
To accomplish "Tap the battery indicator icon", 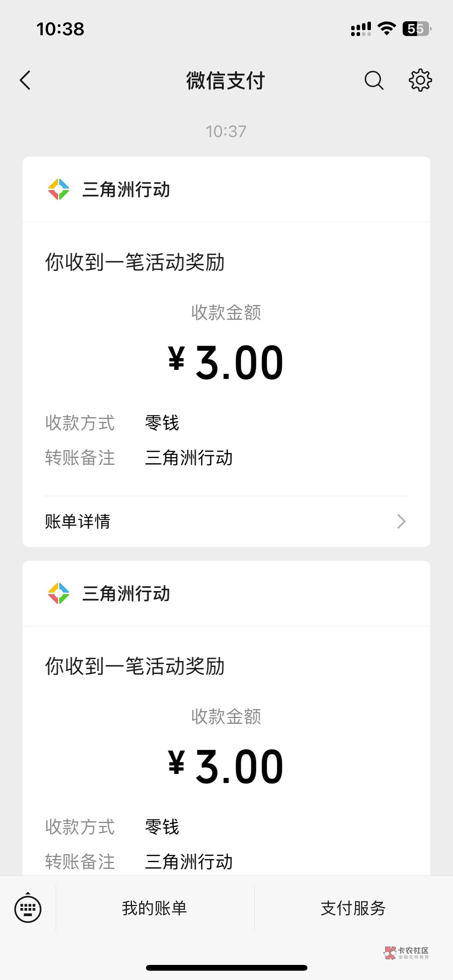I will pos(417,29).
